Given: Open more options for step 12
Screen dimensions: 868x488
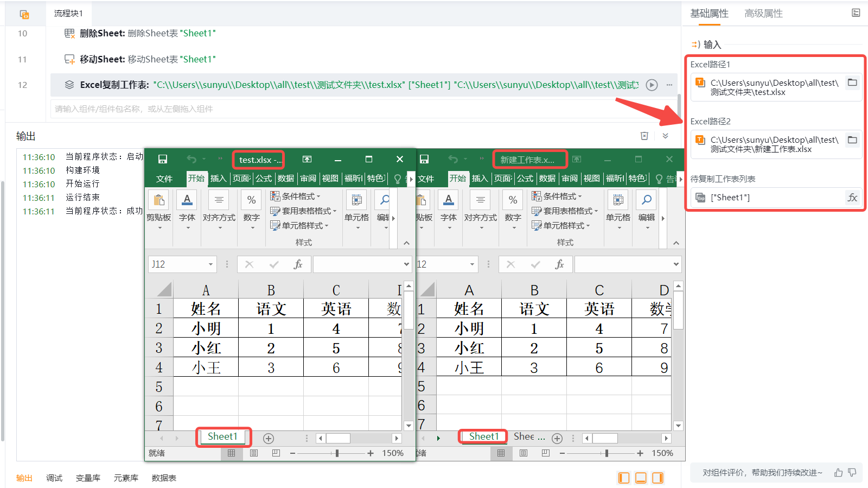Looking at the screenshot, I should tap(669, 85).
